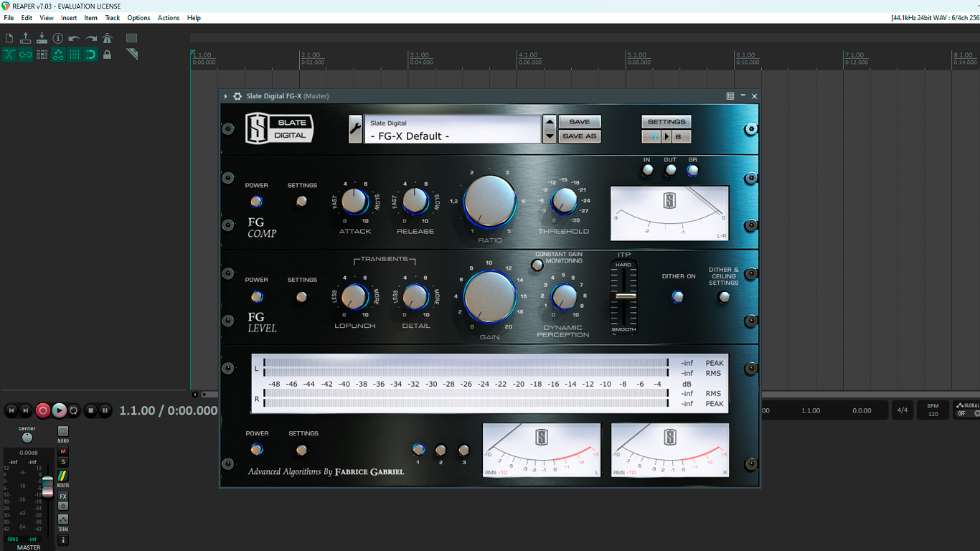Select the B comparison slot button
The width and height of the screenshot is (980, 551).
click(x=681, y=136)
